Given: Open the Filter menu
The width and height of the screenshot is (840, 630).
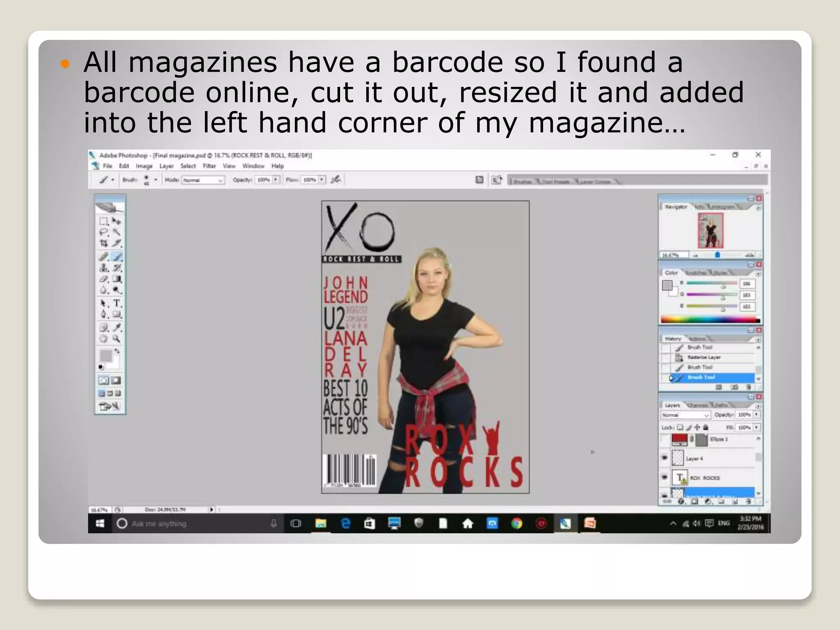Looking at the screenshot, I should click(209, 166).
